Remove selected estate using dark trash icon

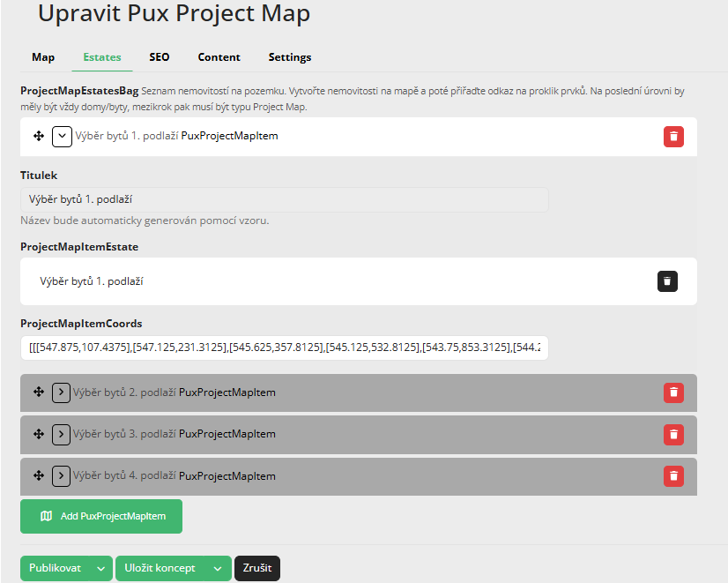point(667,281)
